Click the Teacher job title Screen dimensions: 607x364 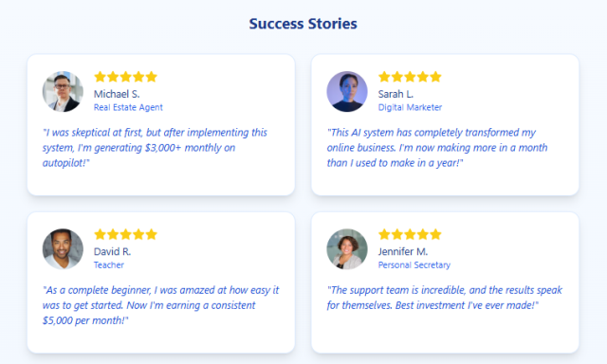point(109,265)
